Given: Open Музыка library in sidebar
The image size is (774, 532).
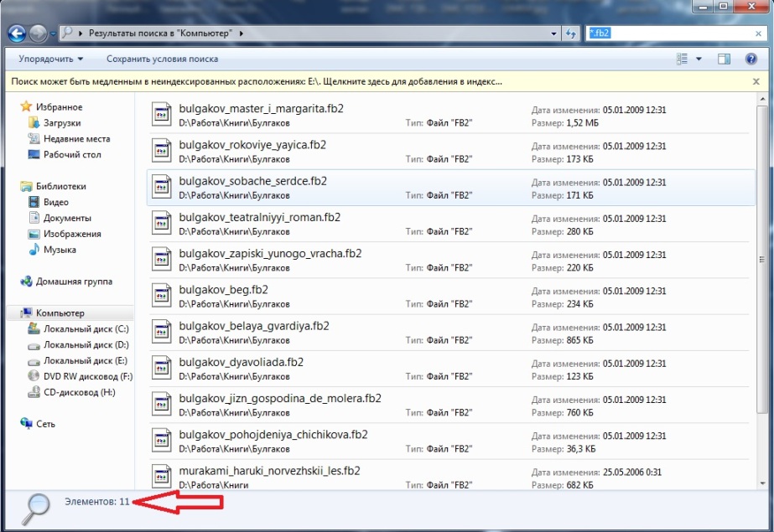Looking at the screenshot, I should click(60, 250).
